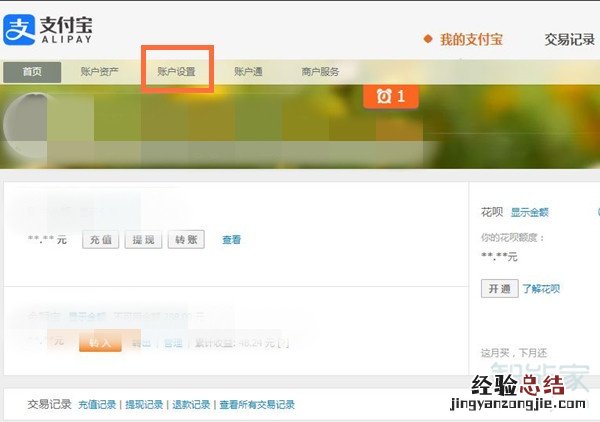The image size is (600, 422).
Task: Open the 账户资产 tab
Action: point(99,72)
